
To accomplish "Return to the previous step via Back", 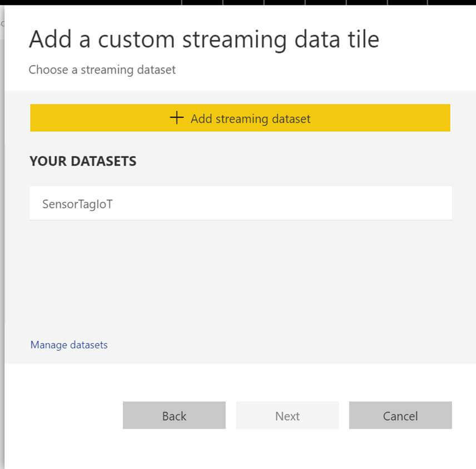I will 174,416.
